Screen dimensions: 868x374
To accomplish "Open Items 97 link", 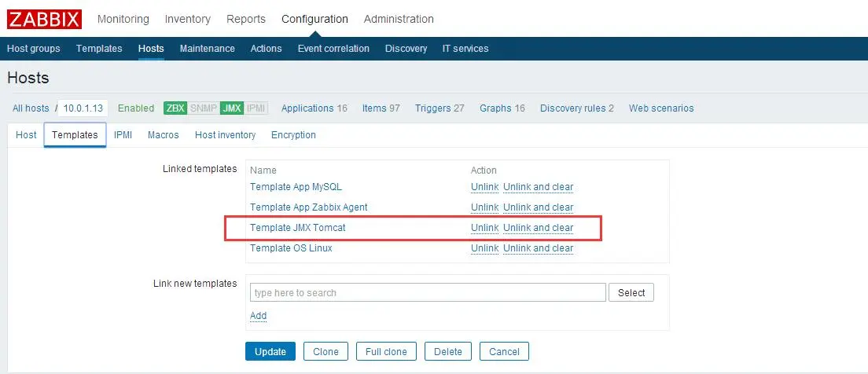I will [381, 108].
